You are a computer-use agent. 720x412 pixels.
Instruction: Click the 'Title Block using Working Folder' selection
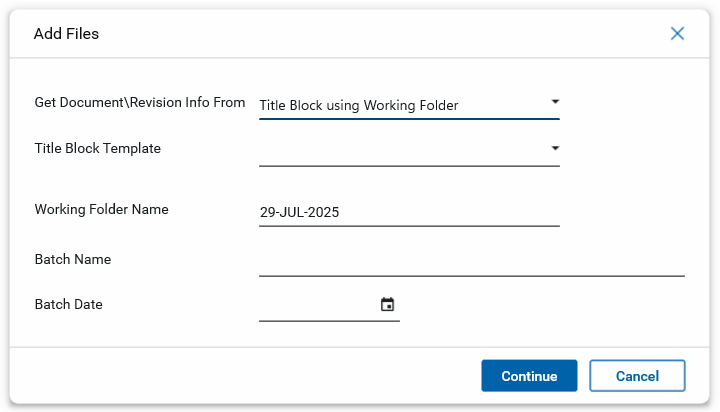(x=358, y=105)
